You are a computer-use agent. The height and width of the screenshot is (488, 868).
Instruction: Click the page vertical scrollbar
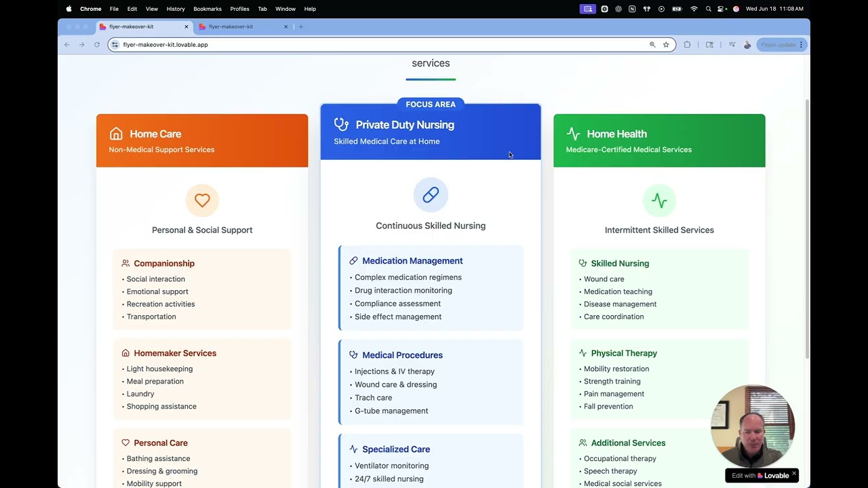(x=807, y=230)
